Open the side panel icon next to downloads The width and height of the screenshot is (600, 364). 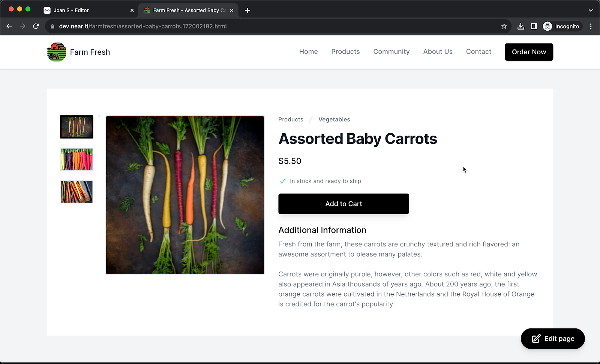pyautogui.click(x=534, y=26)
